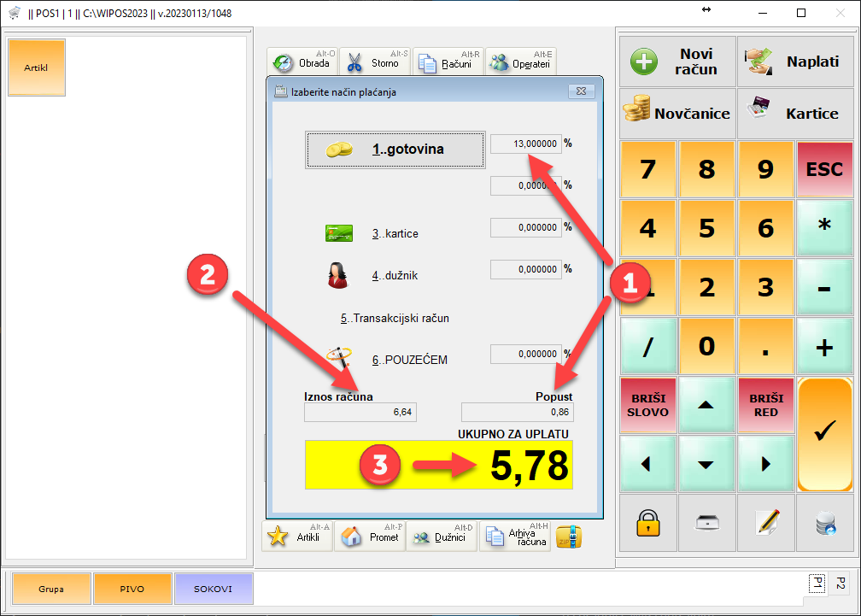The image size is (861, 616).
Task: Open the zip archive icon
Action: tap(569, 537)
